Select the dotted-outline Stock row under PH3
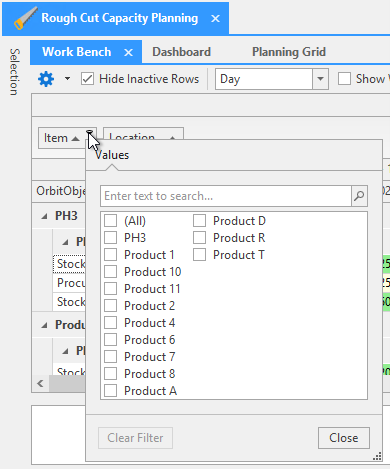390x469 pixels. (x=69, y=264)
